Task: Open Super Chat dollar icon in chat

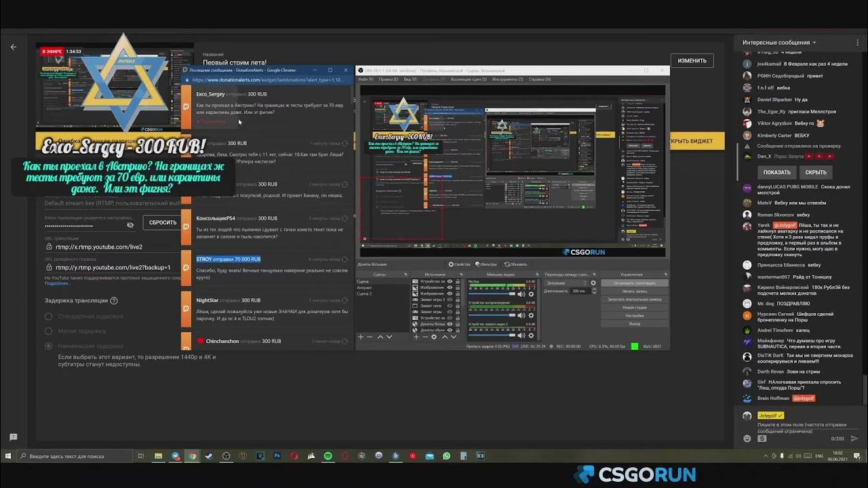Action: pos(762,439)
